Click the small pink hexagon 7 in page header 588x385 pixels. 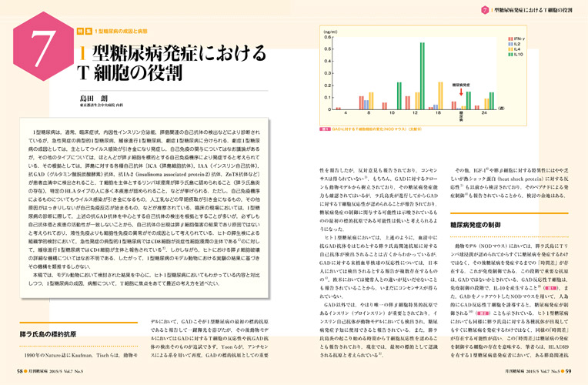pyautogui.click(x=485, y=10)
